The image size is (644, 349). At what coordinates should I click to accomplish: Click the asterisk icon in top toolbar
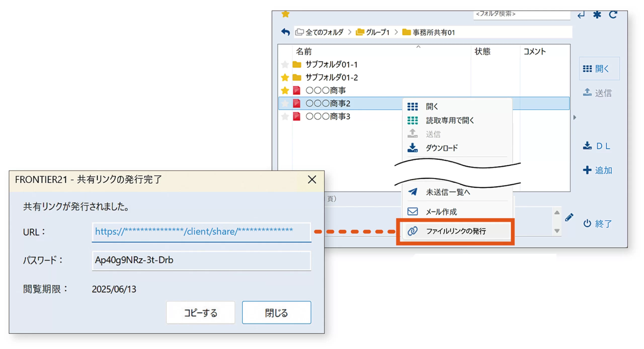coord(597,14)
